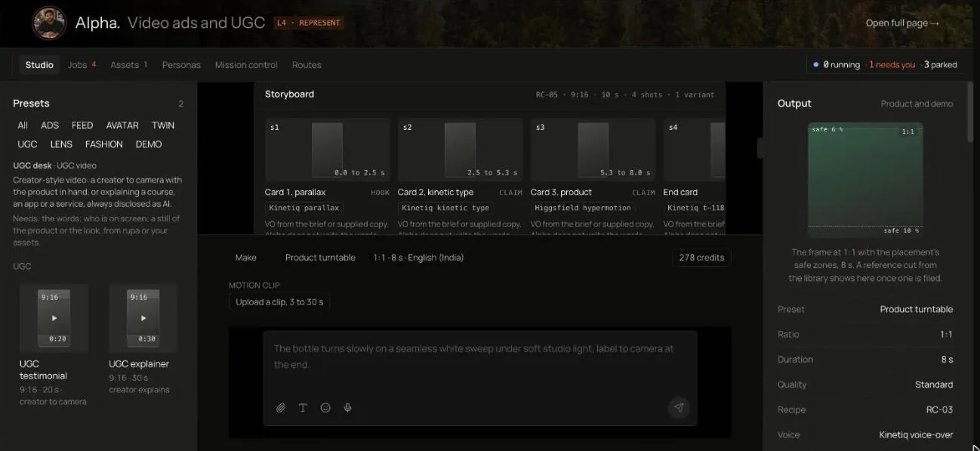The width and height of the screenshot is (980, 451).
Task: Filter presets by UGC
Action: [27, 144]
